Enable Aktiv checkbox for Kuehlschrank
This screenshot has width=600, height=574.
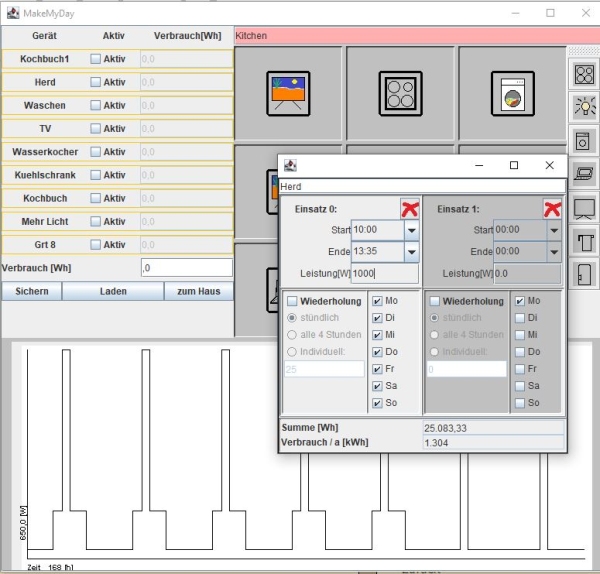(95, 175)
